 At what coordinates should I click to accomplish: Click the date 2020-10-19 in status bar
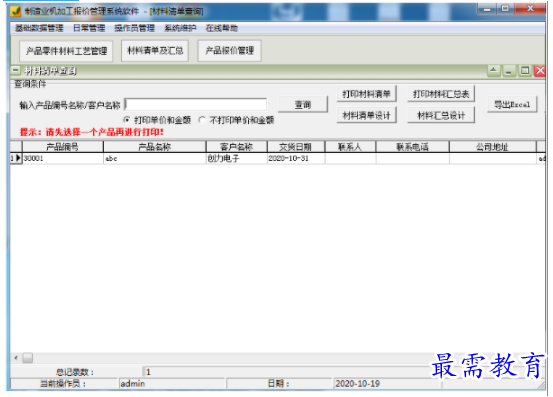[x=357, y=384]
